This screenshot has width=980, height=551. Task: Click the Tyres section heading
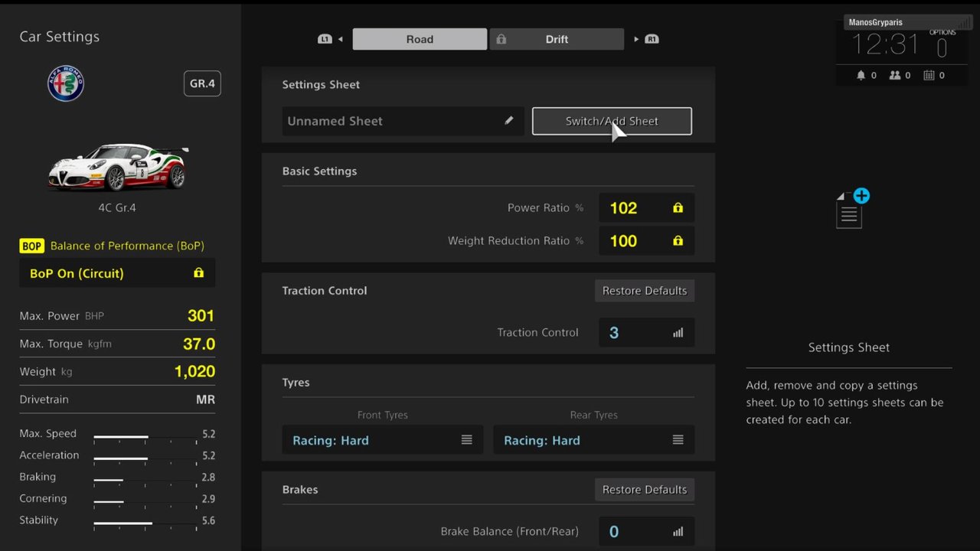(x=296, y=383)
